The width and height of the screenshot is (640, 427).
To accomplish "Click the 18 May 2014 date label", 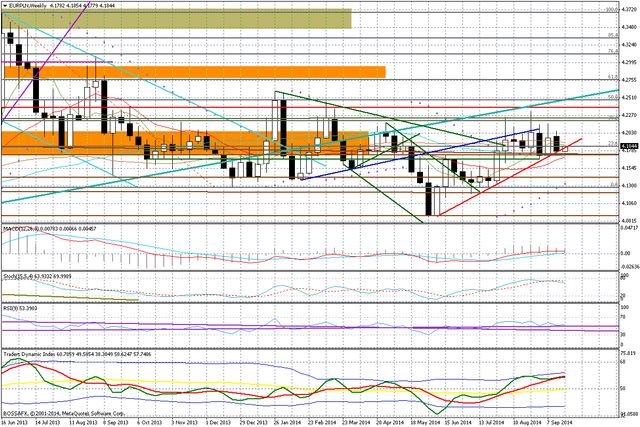I will tap(424, 422).
